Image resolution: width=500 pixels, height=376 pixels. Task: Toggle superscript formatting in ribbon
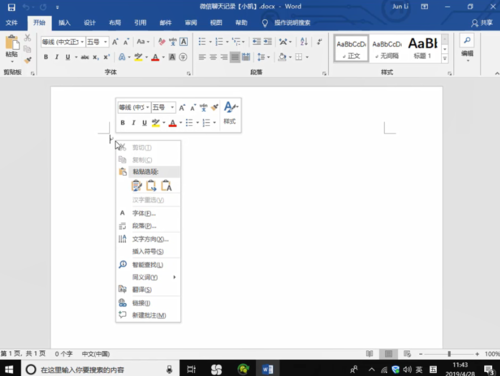[106, 57]
